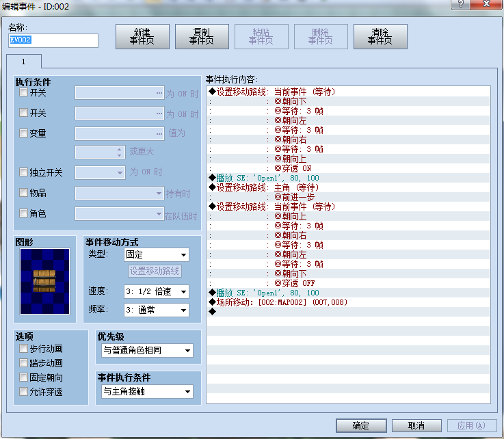This screenshot has width=504, height=439.
Task: Select the first 设置移动路线: 当前事件 command
Action: pyautogui.click(x=349, y=92)
